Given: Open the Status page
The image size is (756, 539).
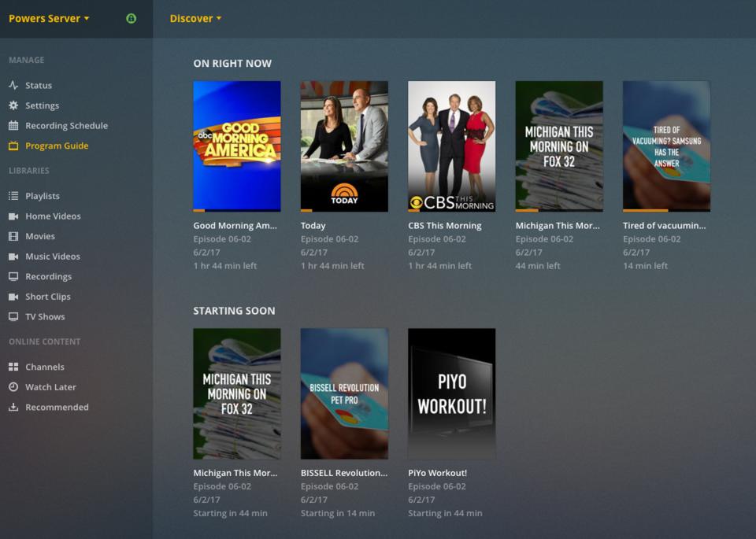Looking at the screenshot, I should coord(39,85).
